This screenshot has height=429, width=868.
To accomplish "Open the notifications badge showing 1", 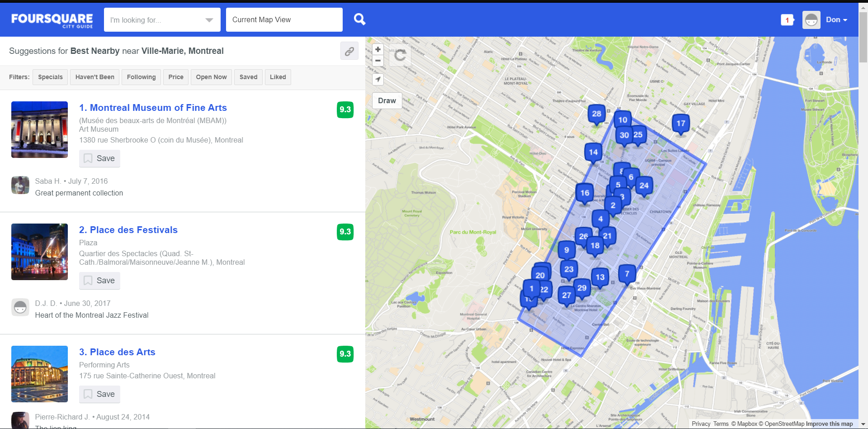I will coord(787,20).
